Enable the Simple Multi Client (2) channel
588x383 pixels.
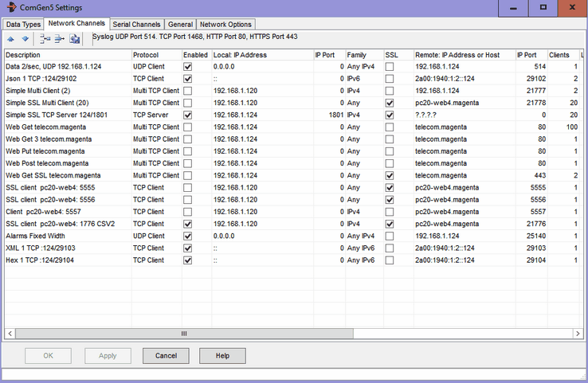187,92
